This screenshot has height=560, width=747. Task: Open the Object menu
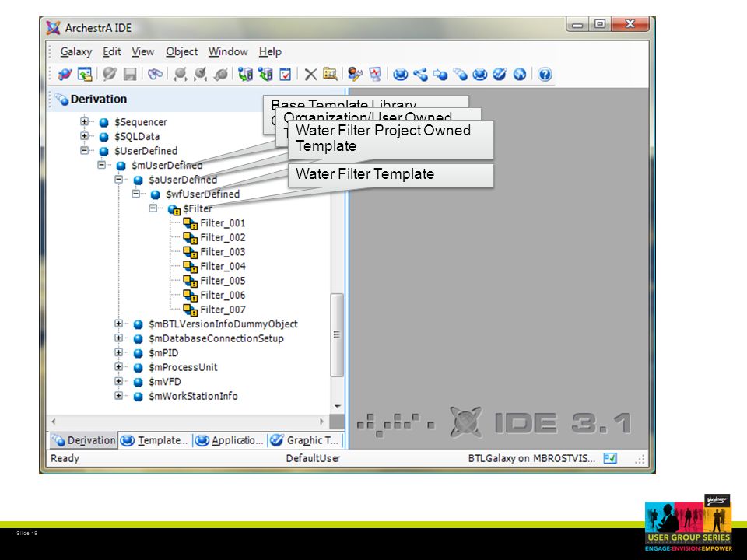[x=181, y=51]
